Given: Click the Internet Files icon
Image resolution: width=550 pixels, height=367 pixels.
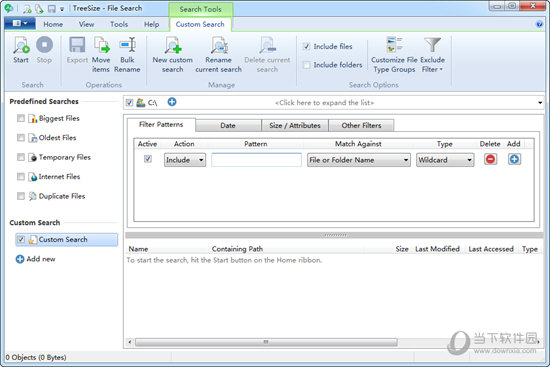Looking at the screenshot, I should pos(33,177).
